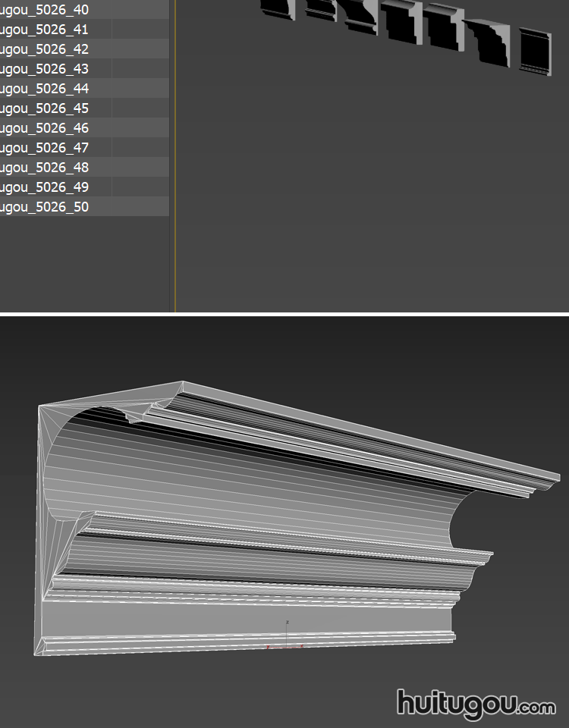This screenshot has height=728, width=569.
Task: Select list row ugou_5026_40
Action: tap(84, 9)
